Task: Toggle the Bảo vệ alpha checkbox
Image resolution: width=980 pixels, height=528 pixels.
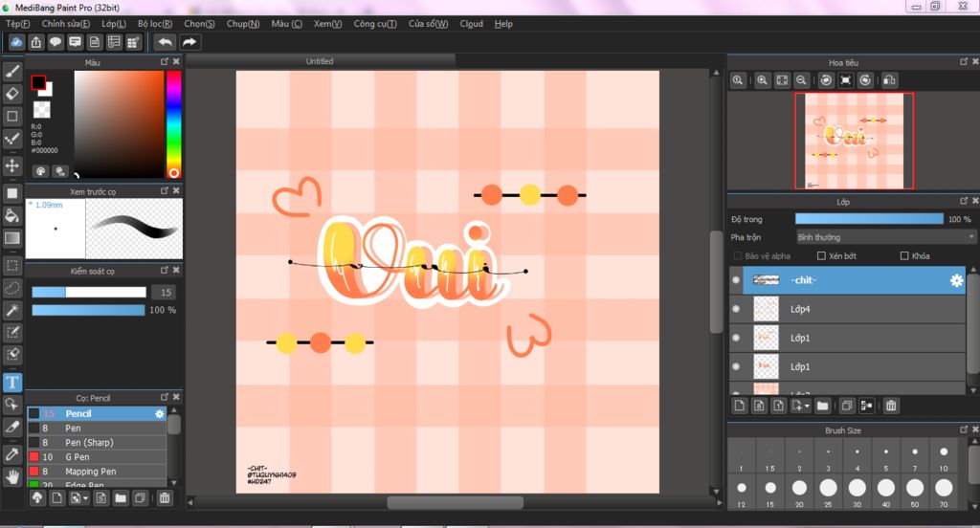Action: pos(737,255)
